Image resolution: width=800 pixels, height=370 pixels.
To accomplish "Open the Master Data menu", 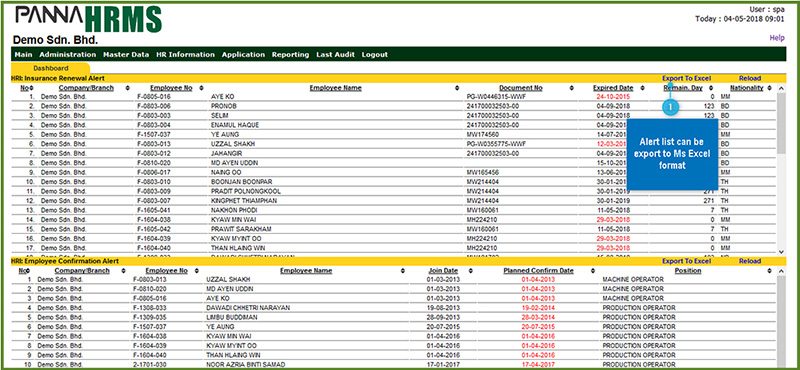I will [x=126, y=55].
